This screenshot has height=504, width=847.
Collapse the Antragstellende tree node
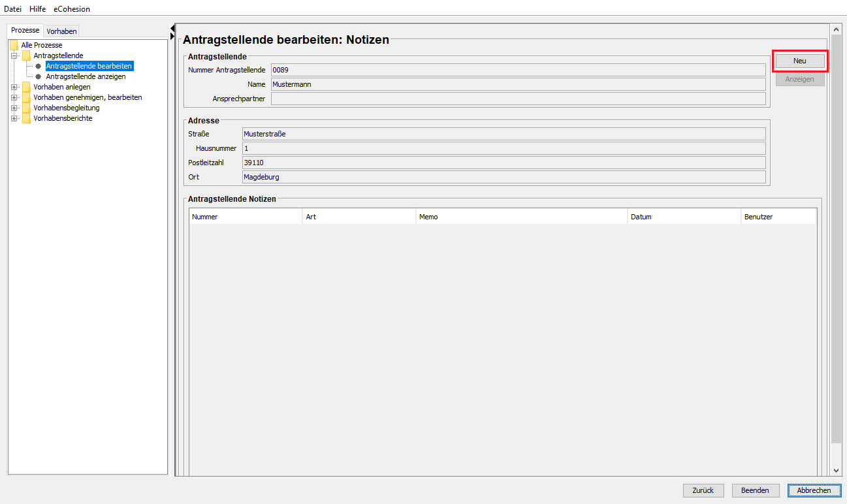point(14,55)
